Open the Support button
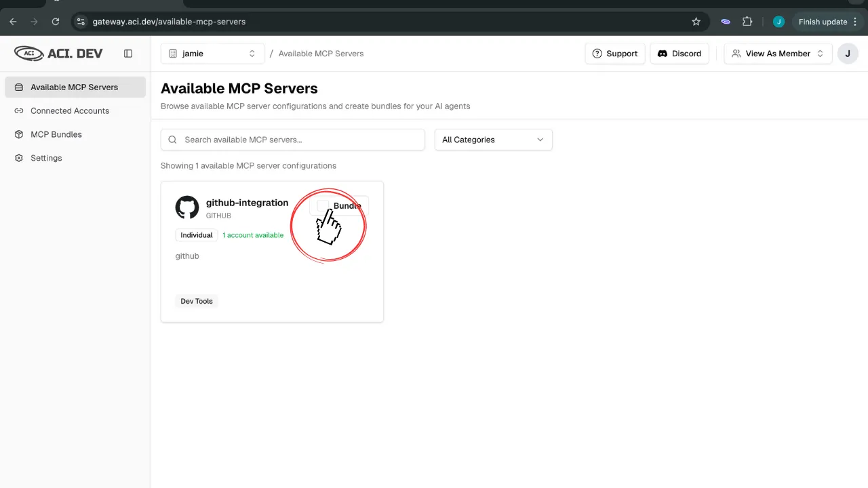The height and width of the screenshot is (488, 868). (x=615, y=54)
